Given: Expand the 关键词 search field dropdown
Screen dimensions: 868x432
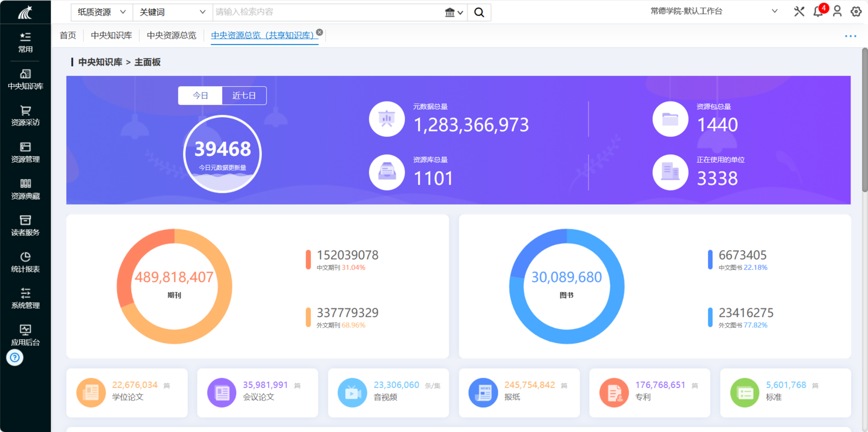Looking at the screenshot, I should (172, 12).
